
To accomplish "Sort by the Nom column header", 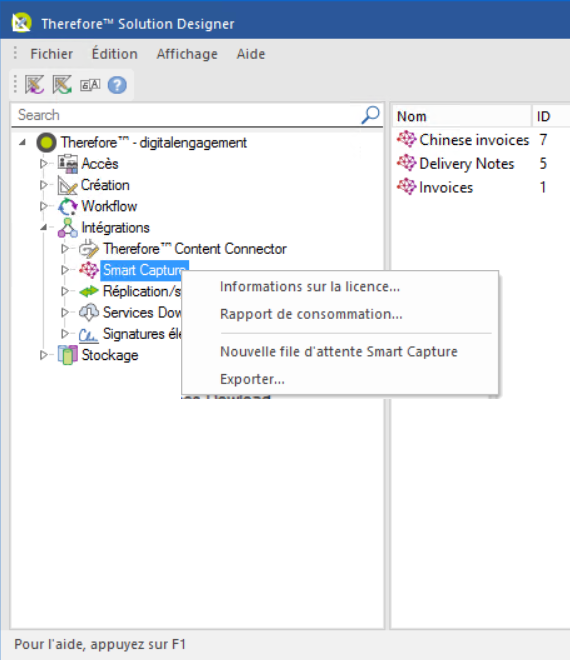I will (x=462, y=116).
